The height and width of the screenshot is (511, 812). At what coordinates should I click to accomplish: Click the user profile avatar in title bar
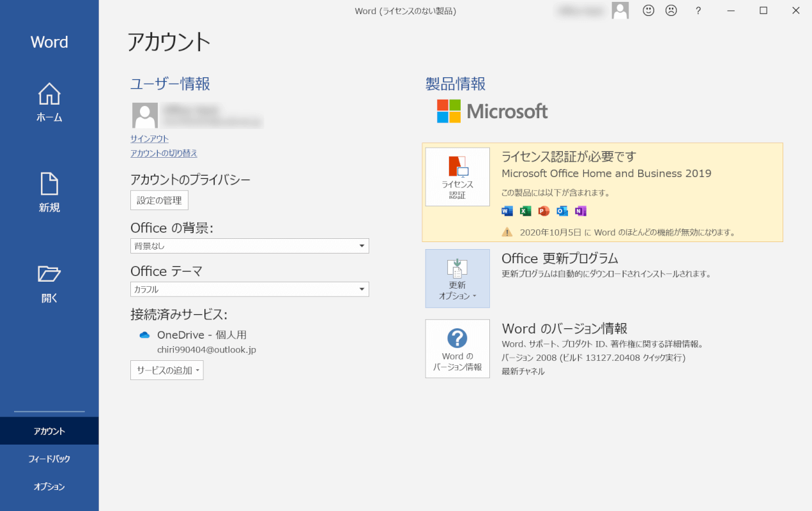click(620, 10)
